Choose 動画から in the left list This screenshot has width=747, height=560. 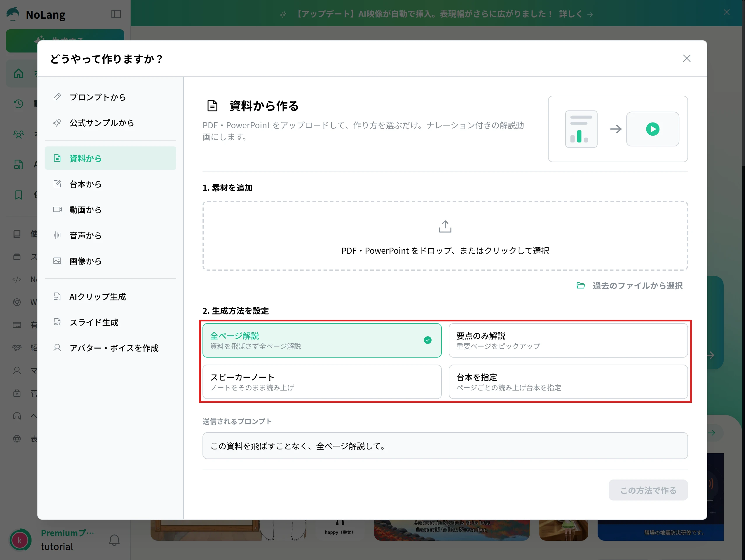tap(110, 210)
